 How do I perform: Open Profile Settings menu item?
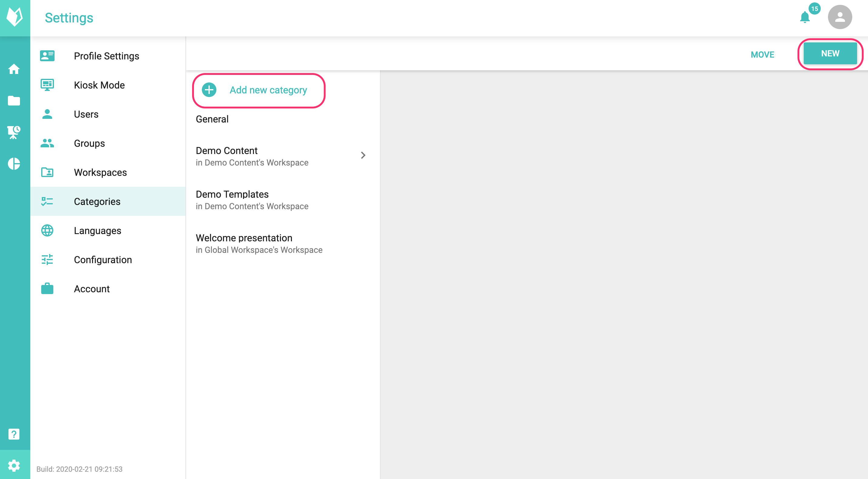pos(108,55)
